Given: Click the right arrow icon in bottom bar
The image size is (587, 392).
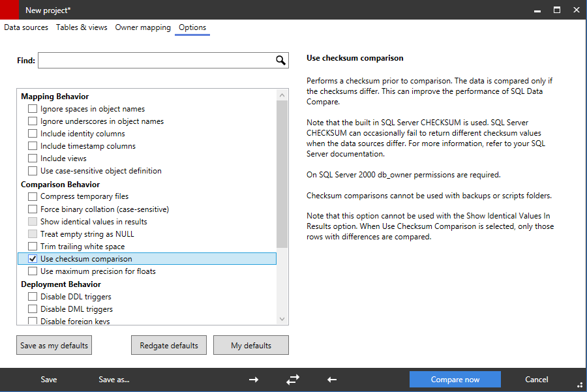Looking at the screenshot, I should coord(254,380).
